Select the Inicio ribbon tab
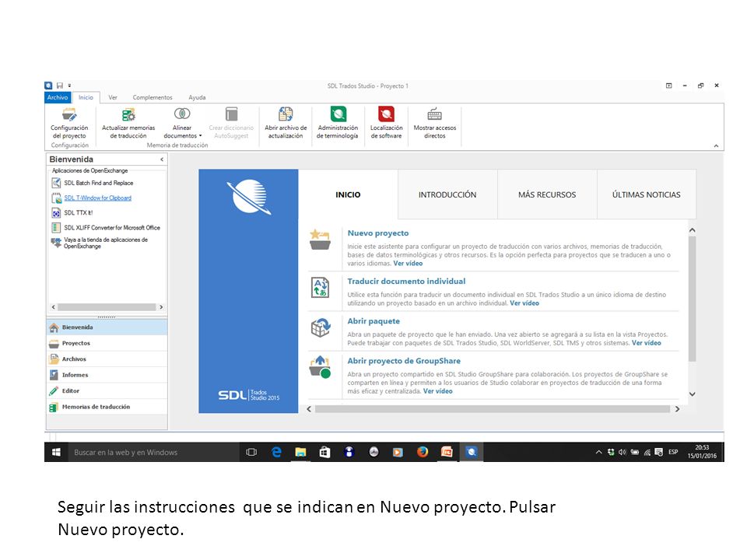Screen dimensions: 747x560 click(x=86, y=97)
